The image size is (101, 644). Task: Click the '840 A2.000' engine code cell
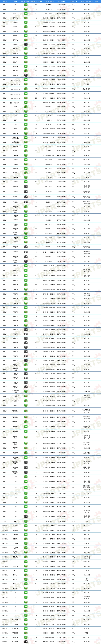(86, 615)
